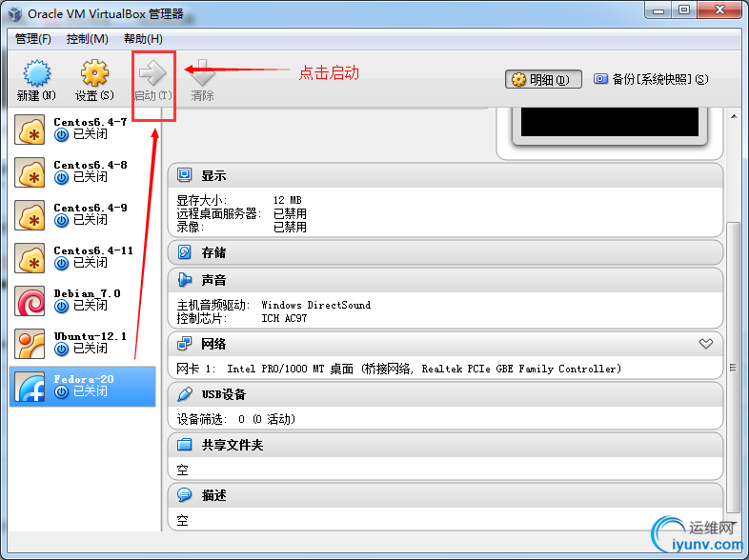Image resolution: width=749 pixels, height=560 pixels.
Task: Click the 空 text under 描述
Action: coord(182,520)
